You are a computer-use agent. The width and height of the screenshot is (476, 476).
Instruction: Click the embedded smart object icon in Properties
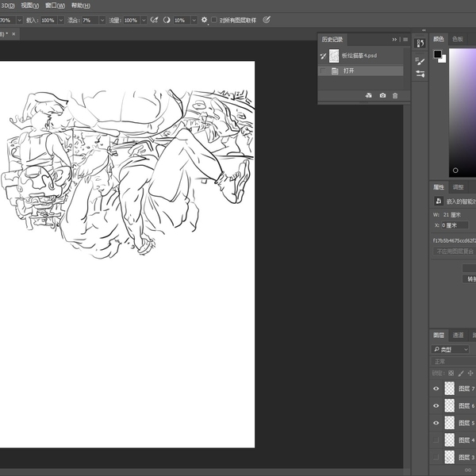tap(439, 201)
